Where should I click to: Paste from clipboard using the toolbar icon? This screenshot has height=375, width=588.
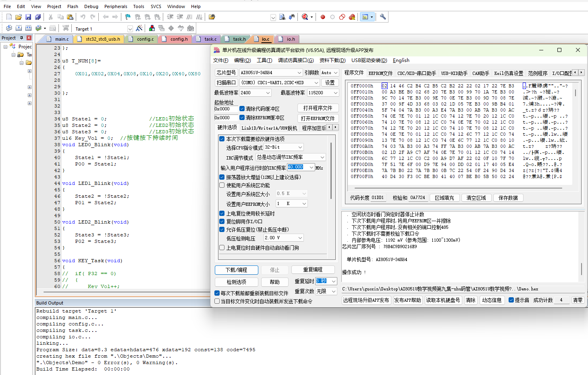[x=70, y=17]
